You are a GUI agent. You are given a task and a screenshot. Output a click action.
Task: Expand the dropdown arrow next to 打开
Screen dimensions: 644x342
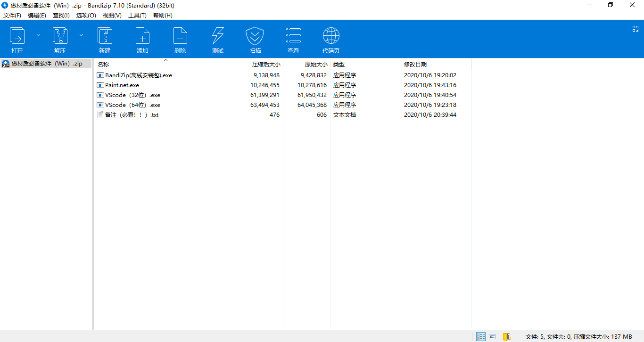39,35
